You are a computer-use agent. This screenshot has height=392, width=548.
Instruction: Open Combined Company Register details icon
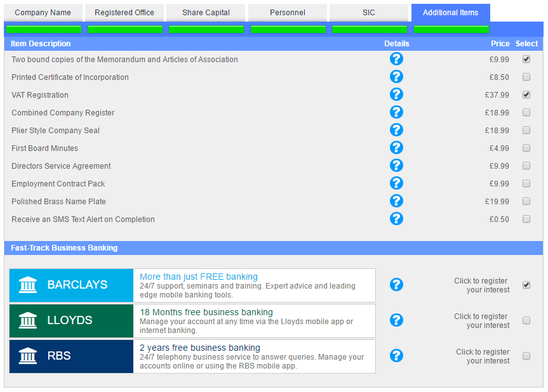[x=396, y=112]
